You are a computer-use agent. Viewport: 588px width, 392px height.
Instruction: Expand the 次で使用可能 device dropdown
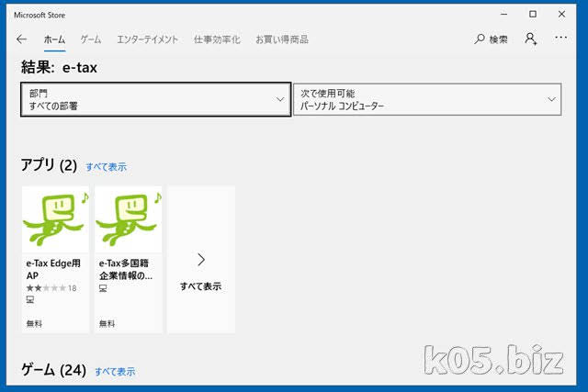pyautogui.click(x=427, y=99)
